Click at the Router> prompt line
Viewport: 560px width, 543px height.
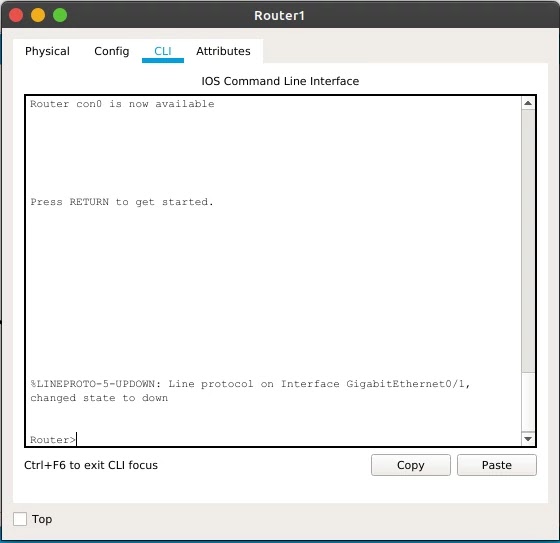53,440
